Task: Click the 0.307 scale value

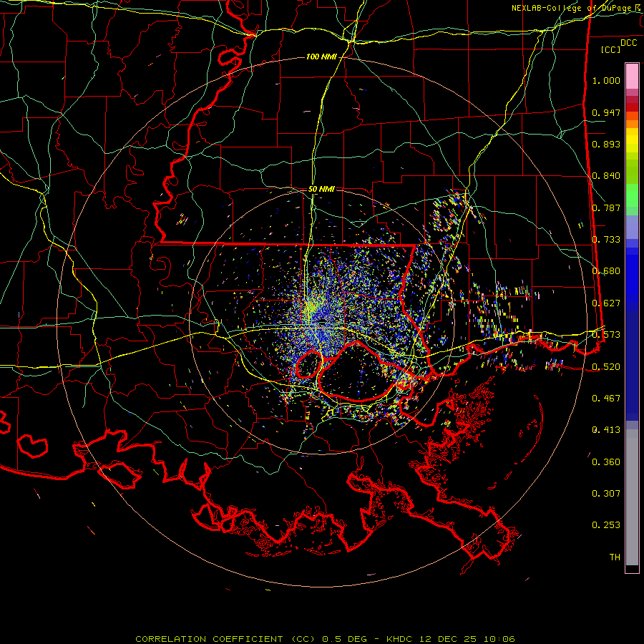Action: 606,494
